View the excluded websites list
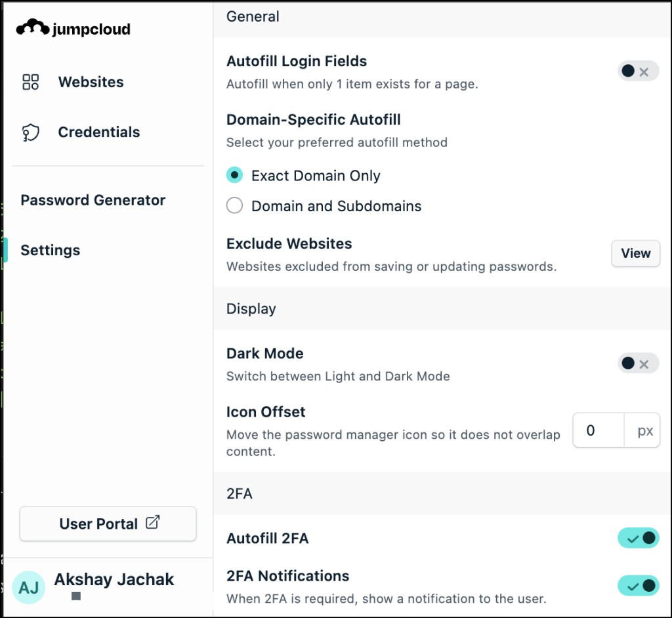 tap(635, 253)
